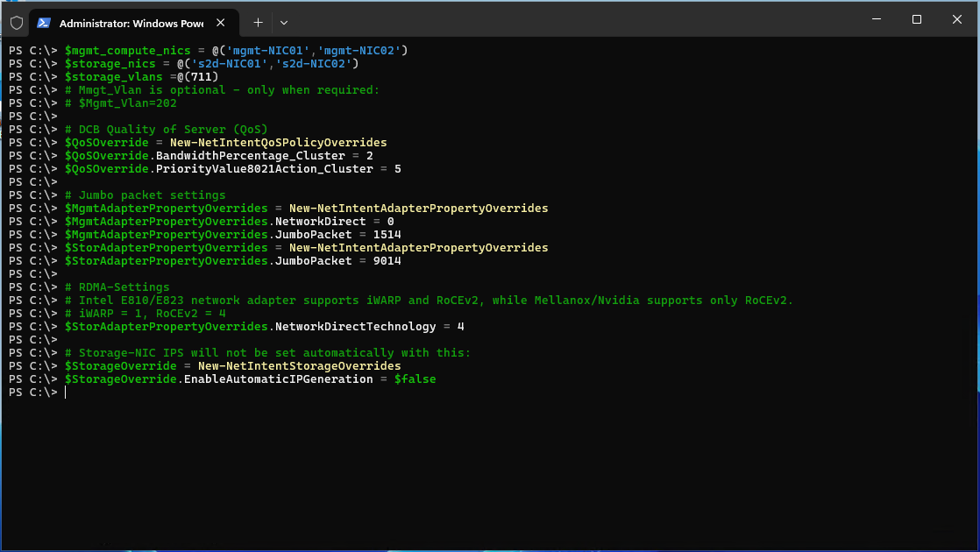Select the Administrator: Windows PowerShell tab title
980x552 pixels.
click(131, 22)
